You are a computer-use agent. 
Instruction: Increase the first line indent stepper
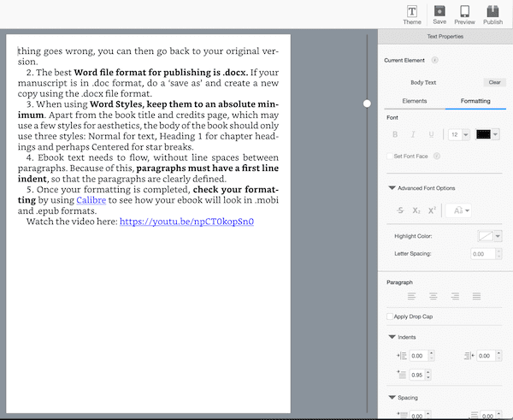[428, 373]
